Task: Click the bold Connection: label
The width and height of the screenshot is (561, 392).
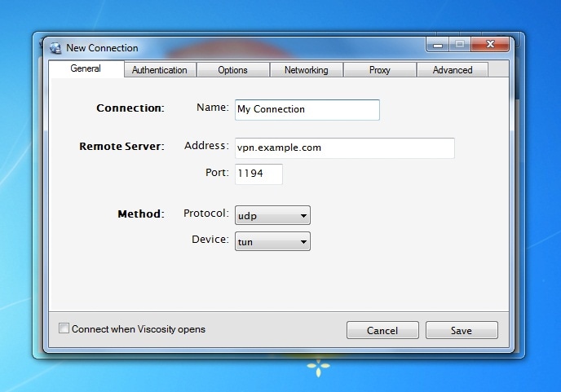Action: [x=130, y=108]
